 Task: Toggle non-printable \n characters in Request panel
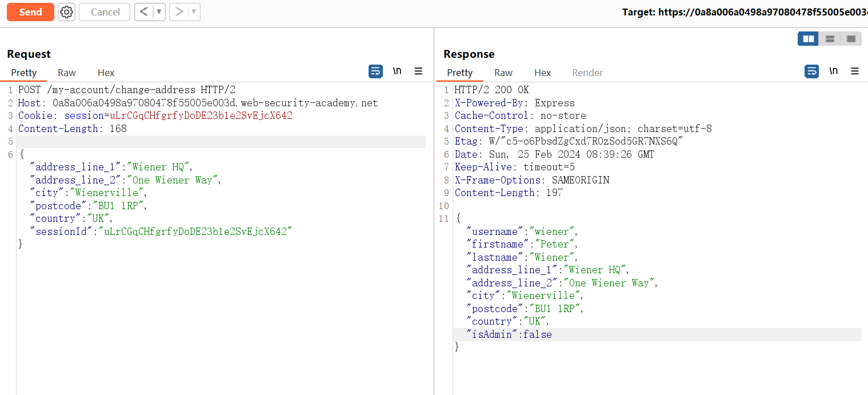[x=397, y=71]
